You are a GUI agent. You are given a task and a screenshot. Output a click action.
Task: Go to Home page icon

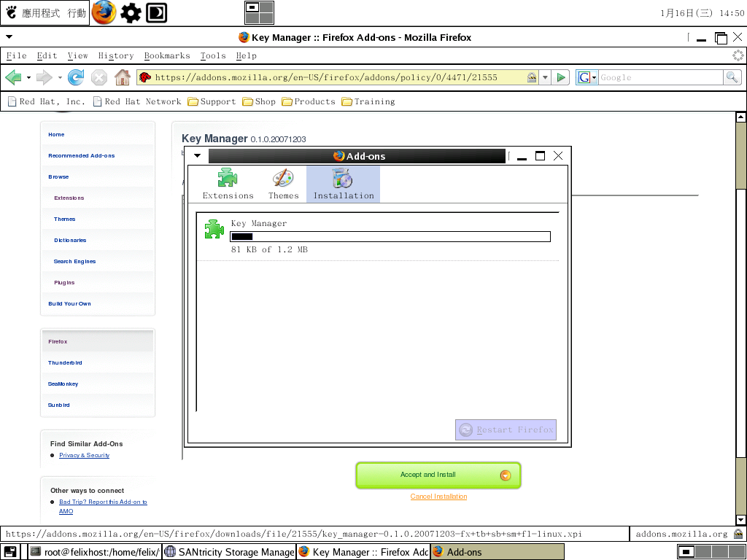pyautogui.click(x=123, y=77)
